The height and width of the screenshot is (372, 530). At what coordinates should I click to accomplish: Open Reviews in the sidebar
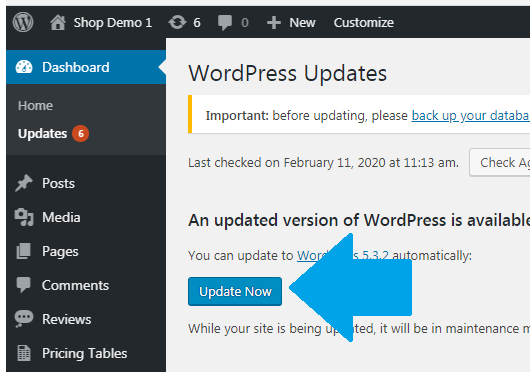67,319
